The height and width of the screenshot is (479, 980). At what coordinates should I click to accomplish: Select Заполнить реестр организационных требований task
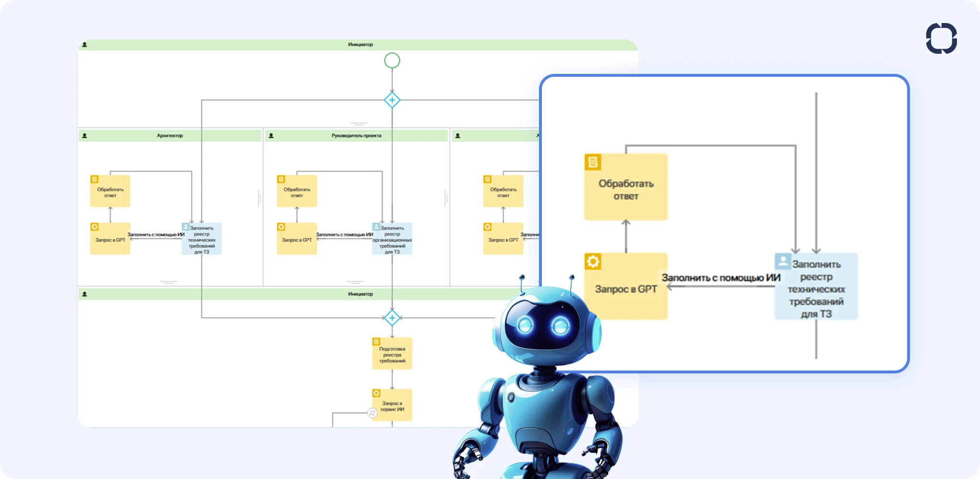392,239
